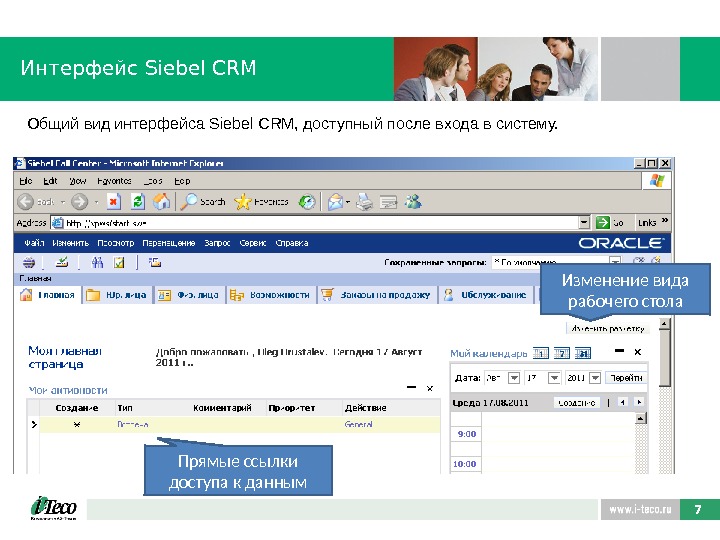Screen dimensions: 720x540
Task: Select the Главная screen tab
Action: coord(48,295)
